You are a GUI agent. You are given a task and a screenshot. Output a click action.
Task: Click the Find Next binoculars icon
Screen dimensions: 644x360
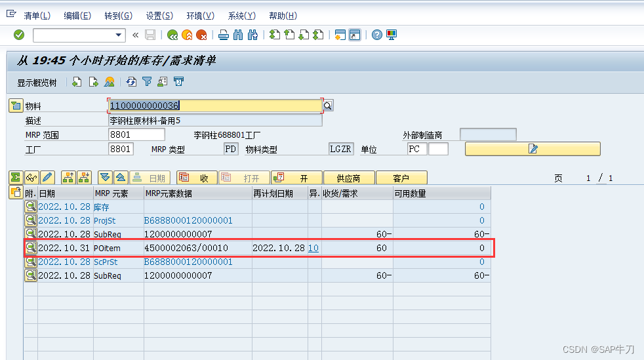(252, 35)
